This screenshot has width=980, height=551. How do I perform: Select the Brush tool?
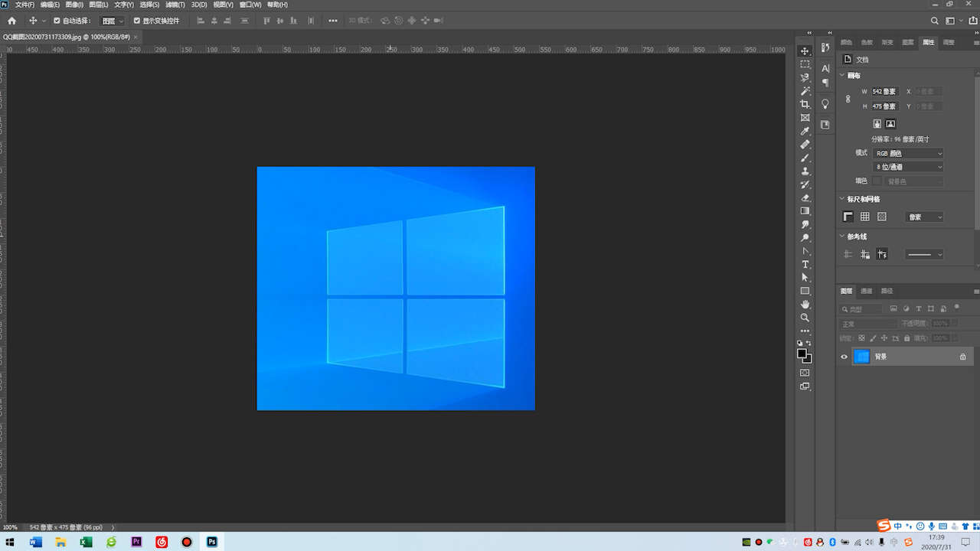pos(805,158)
